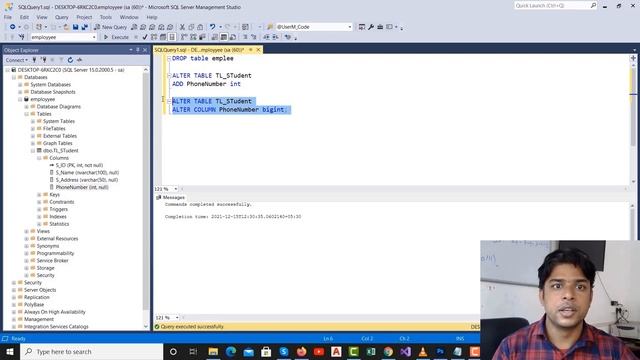The width and height of the screenshot is (640, 360).
Task: Collapse the employee database node
Action: tap(20, 99)
